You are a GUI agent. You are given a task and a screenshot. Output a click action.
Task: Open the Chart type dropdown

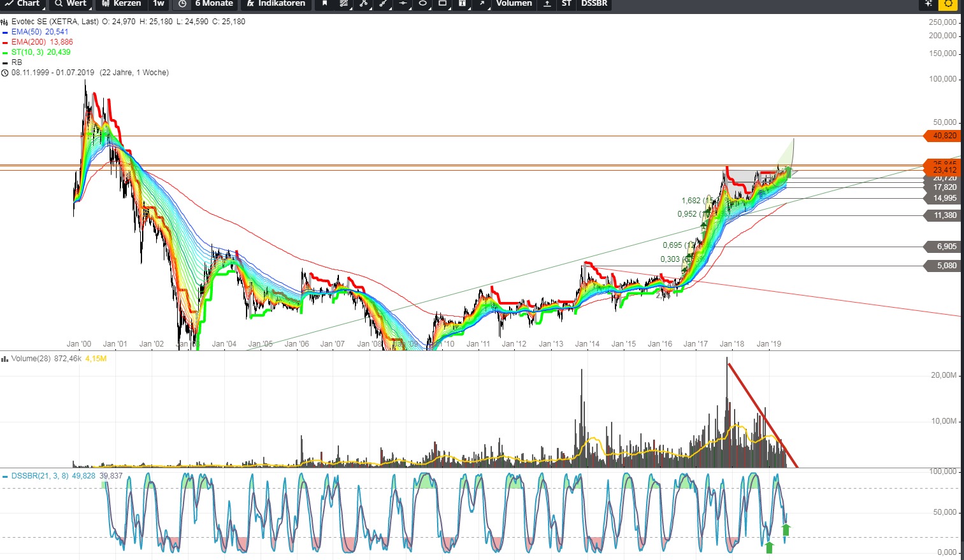(22, 4)
